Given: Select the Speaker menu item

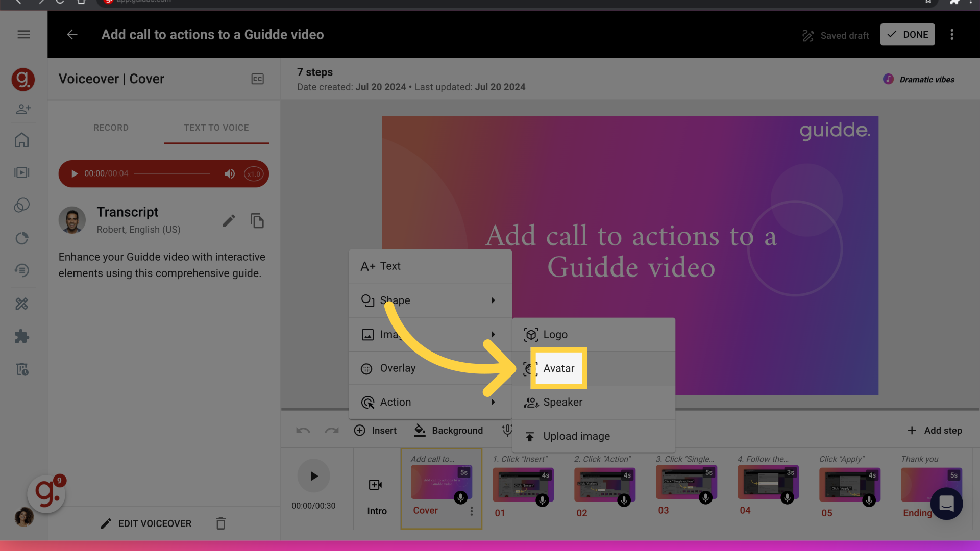Looking at the screenshot, I should click(x=562, y=402).
